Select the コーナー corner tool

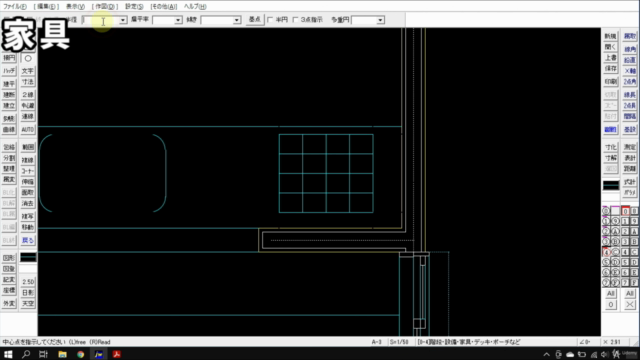[28, 171]
